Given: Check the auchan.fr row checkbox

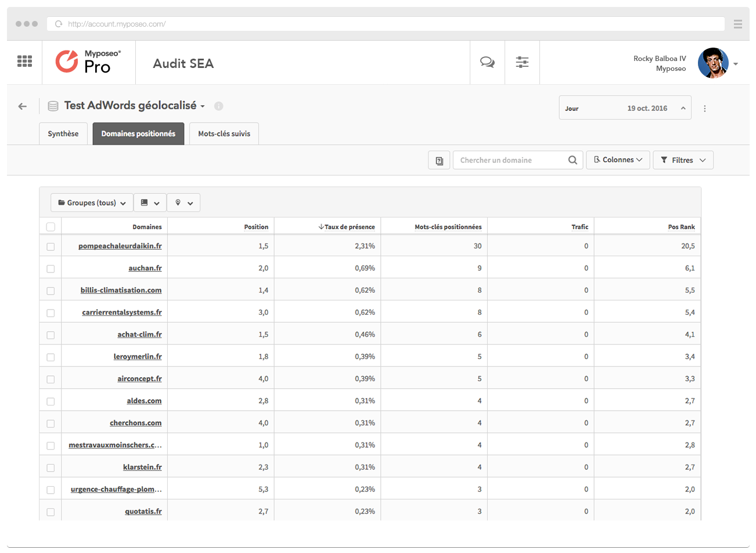Looking at the screenshot, I should click(51, 269).
